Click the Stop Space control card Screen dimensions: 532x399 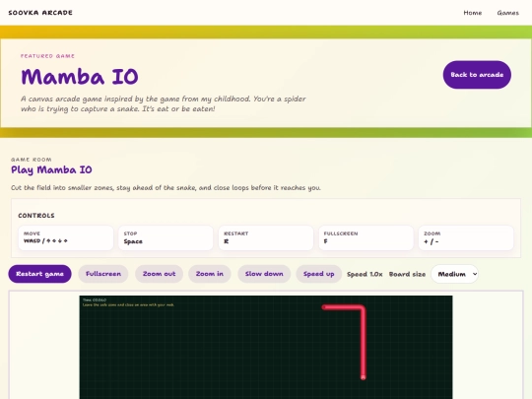pyautogui.click(x=166, y=237)
